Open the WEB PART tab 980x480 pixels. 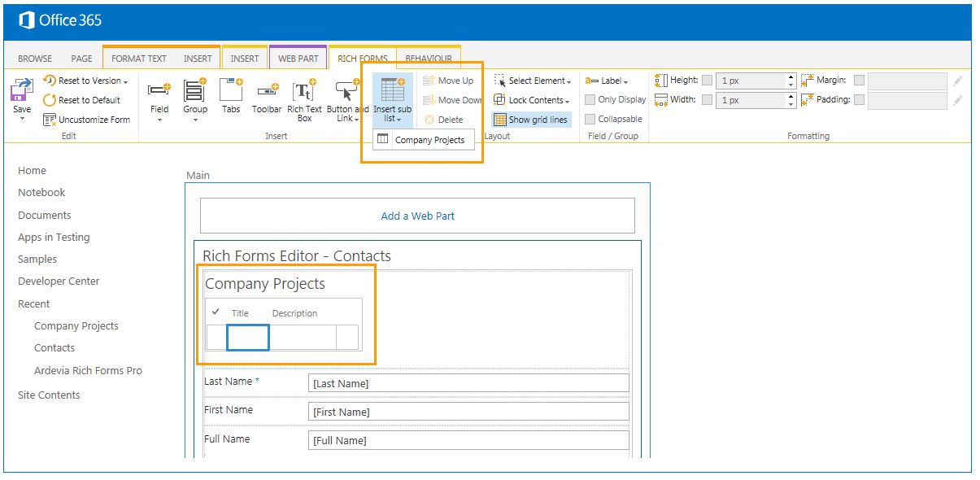298,59
